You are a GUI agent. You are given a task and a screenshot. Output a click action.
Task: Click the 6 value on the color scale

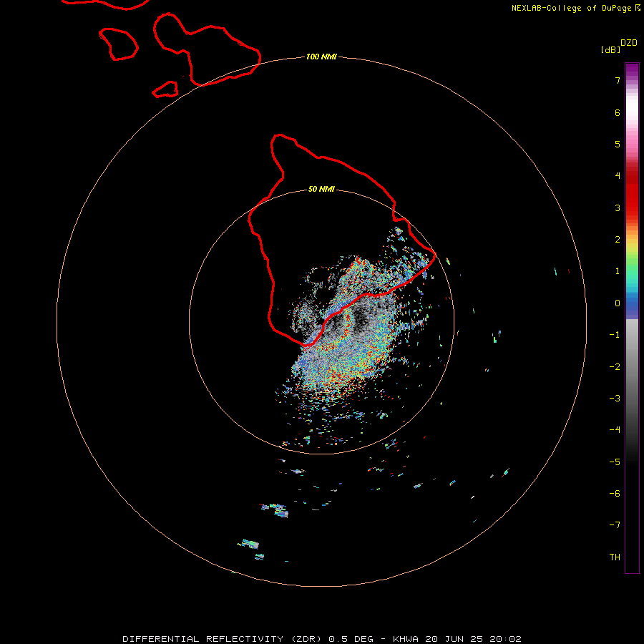tap(618, 112)
